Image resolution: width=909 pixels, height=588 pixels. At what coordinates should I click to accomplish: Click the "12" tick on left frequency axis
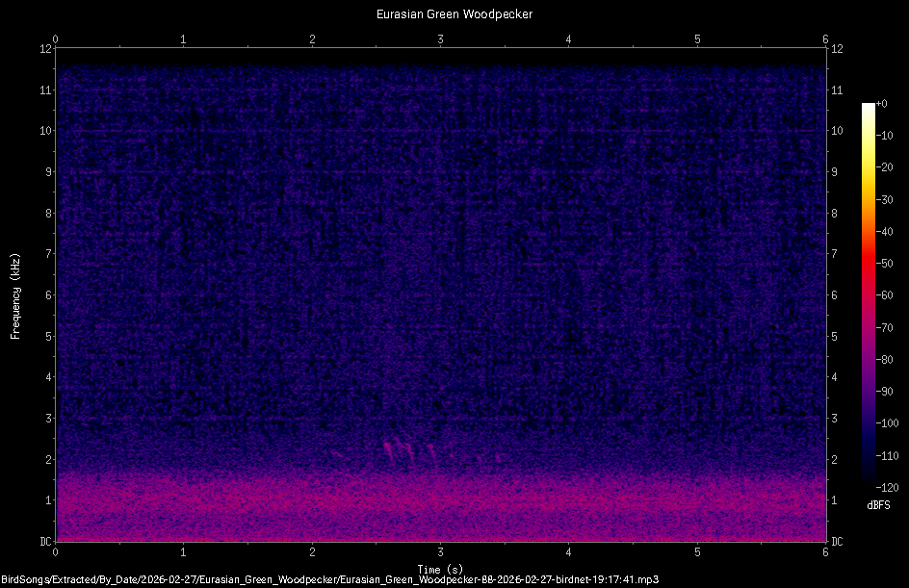pos(45,46)
